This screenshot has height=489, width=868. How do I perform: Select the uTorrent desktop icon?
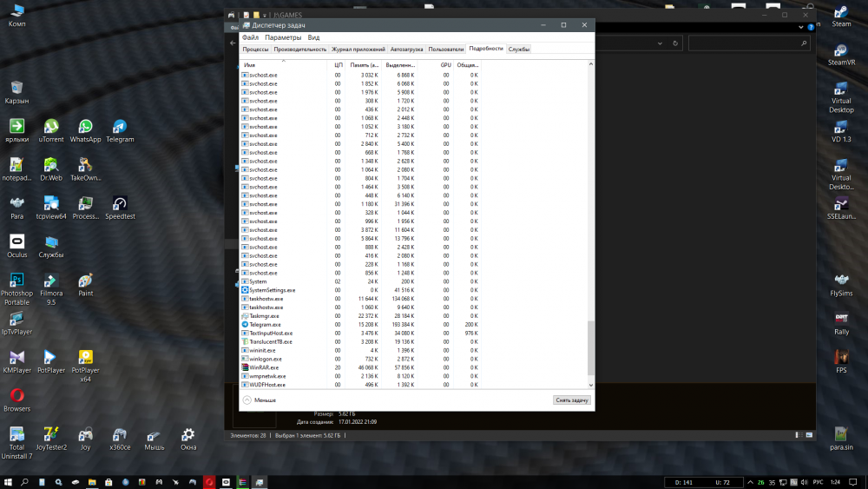(x=51, y=131)
